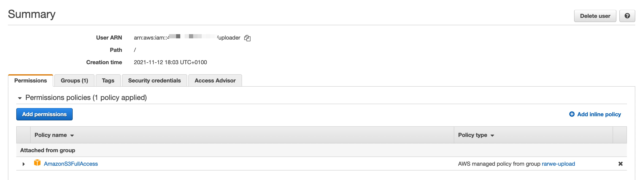Collapse the Permissions policies section
644x180 pixels.
(20, 98)
